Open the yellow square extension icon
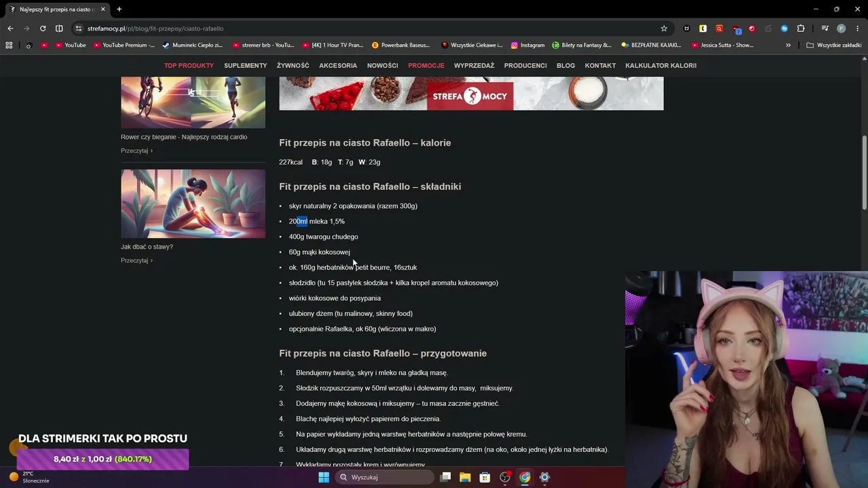Viewport: 868px width, 488px height. 703,28
